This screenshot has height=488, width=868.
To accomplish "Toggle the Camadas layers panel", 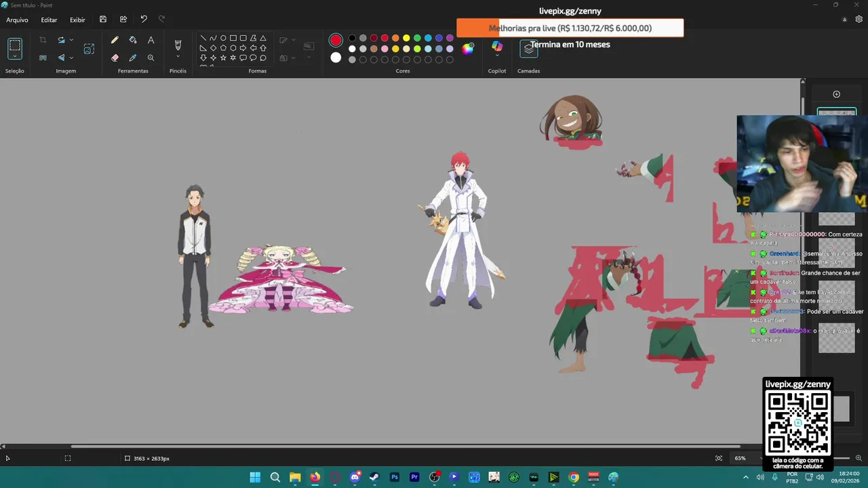I will click(529, 49).
